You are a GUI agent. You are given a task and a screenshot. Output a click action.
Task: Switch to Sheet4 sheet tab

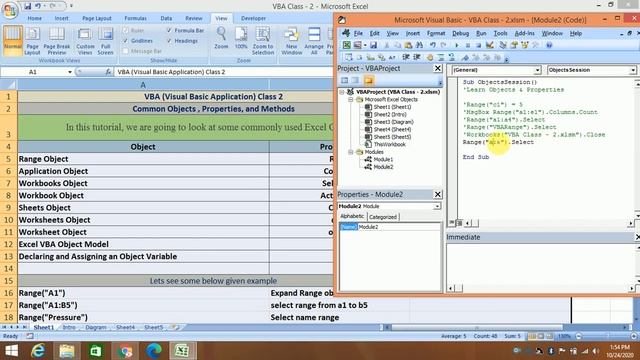tap(125, 327)
